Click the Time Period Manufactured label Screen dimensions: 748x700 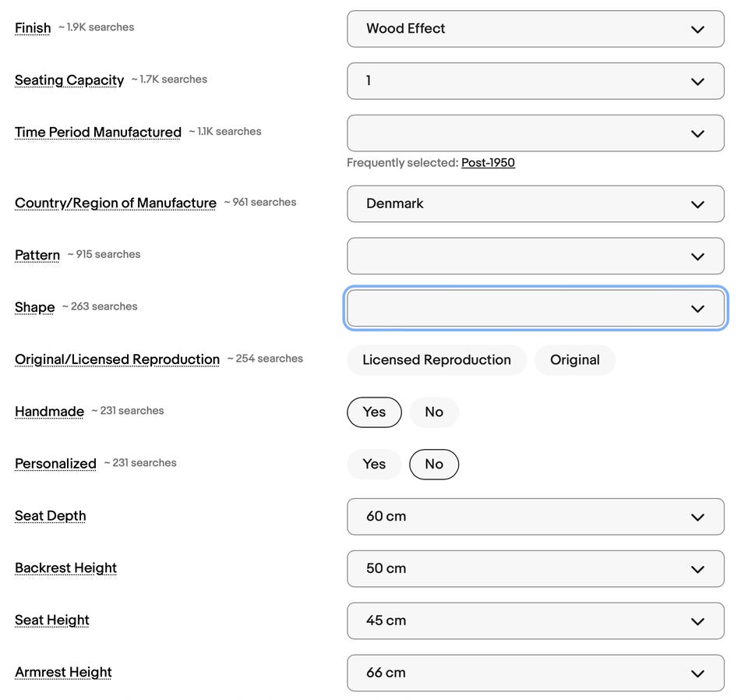pyautogui.click(x=97, y=133)
